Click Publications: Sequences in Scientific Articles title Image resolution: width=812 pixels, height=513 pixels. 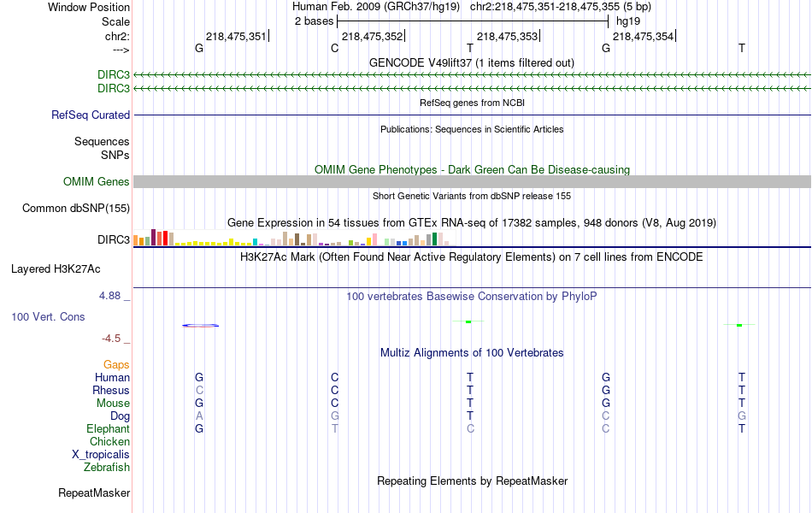coord(472,130)
